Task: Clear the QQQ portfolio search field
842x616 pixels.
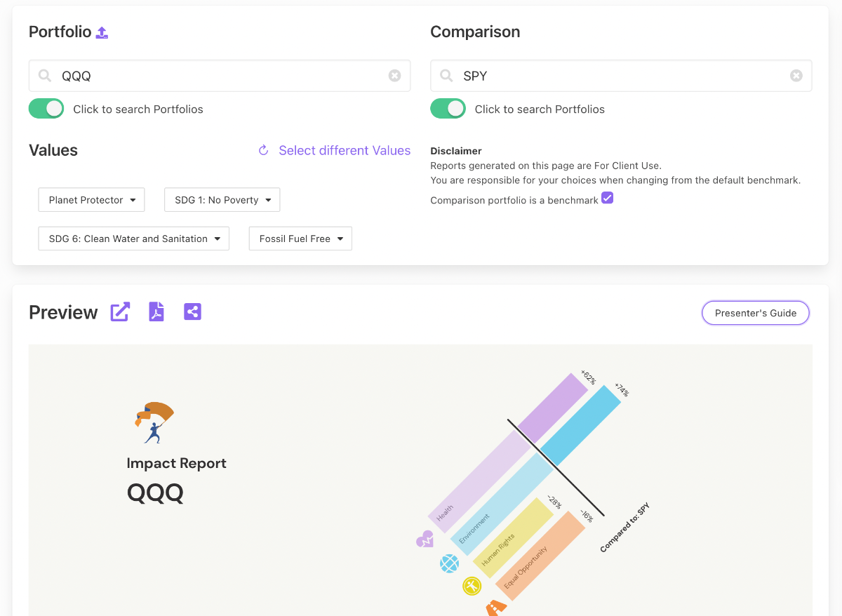Action: point(395,76)
